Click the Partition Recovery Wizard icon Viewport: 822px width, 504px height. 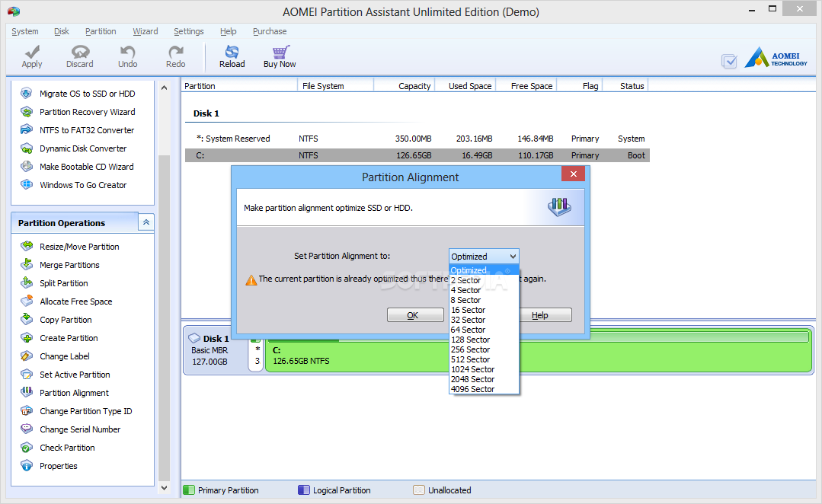pos(26,112)
